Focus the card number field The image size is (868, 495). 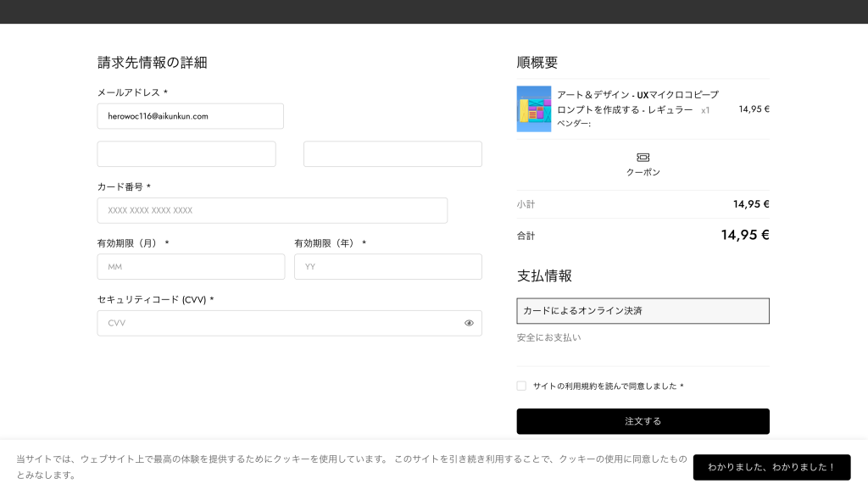pos(272,210)
